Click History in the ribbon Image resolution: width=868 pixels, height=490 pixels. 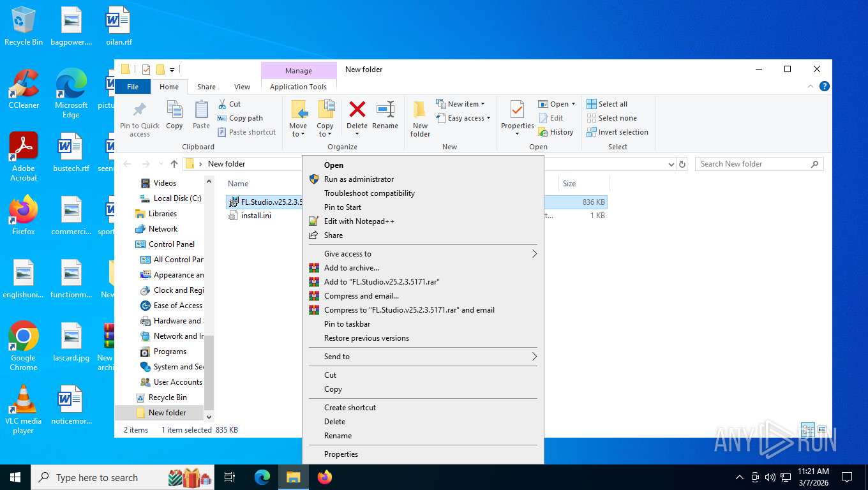pyautogui.click(x=556, y=132)
